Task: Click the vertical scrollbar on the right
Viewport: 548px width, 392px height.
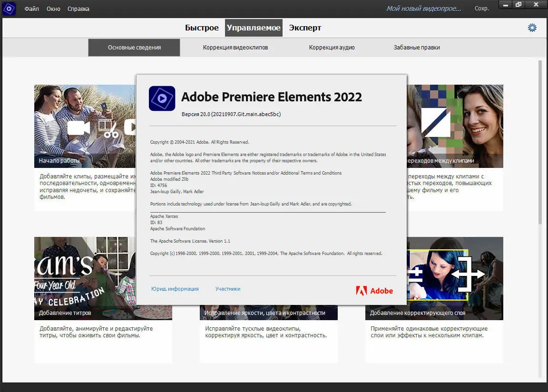Action: [x=540, y=142]
